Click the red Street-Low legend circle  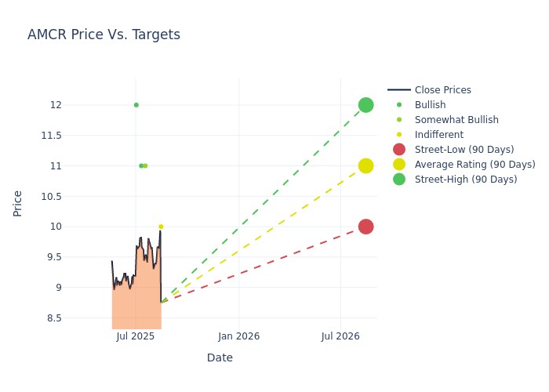pyautogui.click(x=399, y=150)
